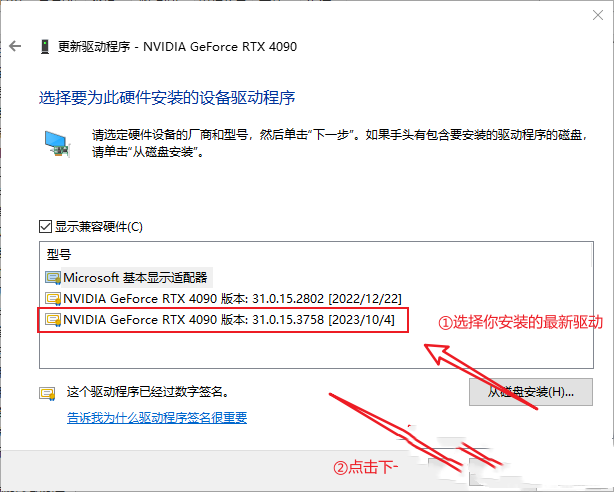Click the digital signature certificate icon

point(47,393)
